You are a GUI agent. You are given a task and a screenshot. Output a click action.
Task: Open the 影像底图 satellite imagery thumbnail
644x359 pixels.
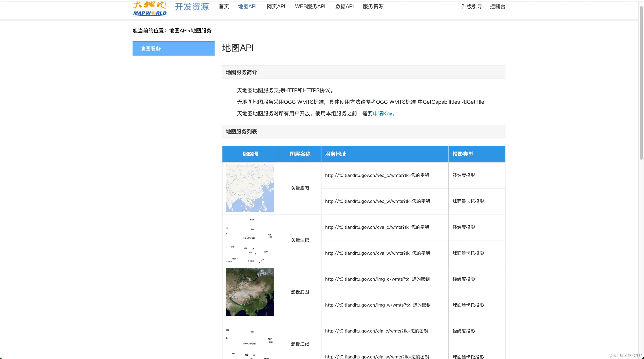coord(250,292)
